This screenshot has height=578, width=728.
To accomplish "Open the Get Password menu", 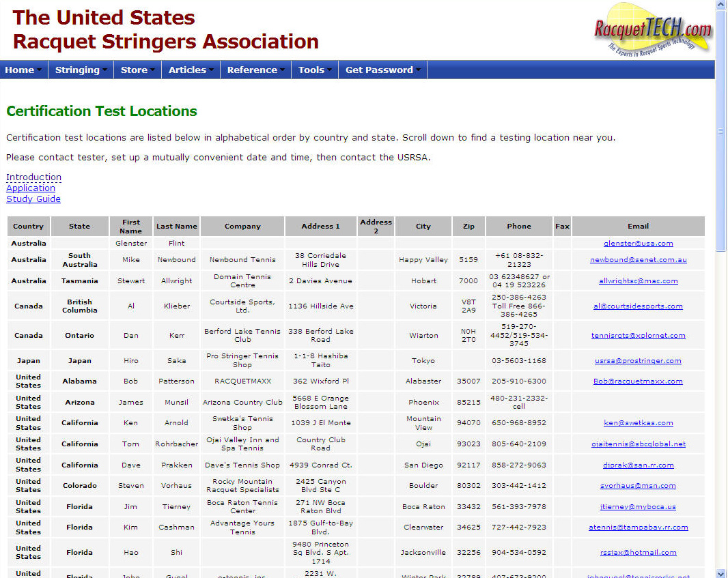I will [x=382, y=70].
